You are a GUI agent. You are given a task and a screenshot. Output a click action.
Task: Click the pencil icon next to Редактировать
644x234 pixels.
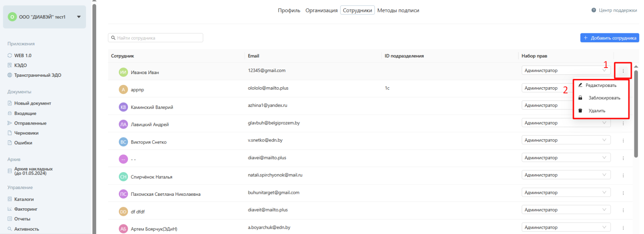pyautogui.click(x=580, y=85)
